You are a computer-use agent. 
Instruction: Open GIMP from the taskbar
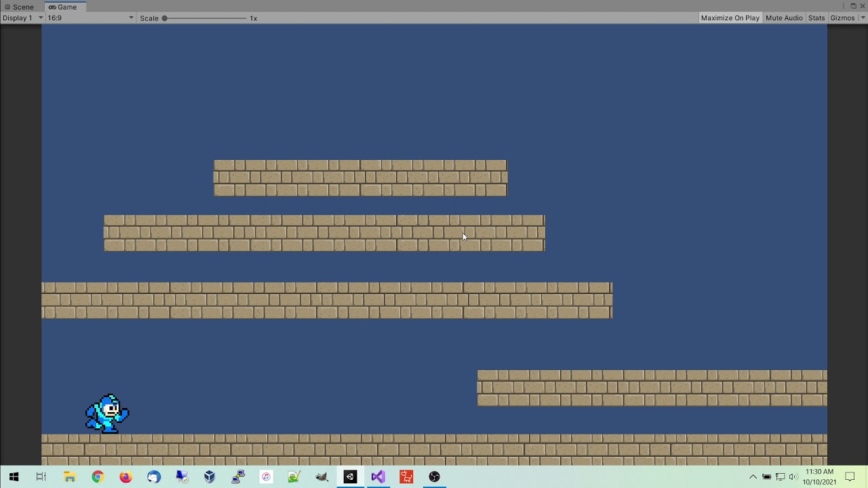[x=322, y=477]
